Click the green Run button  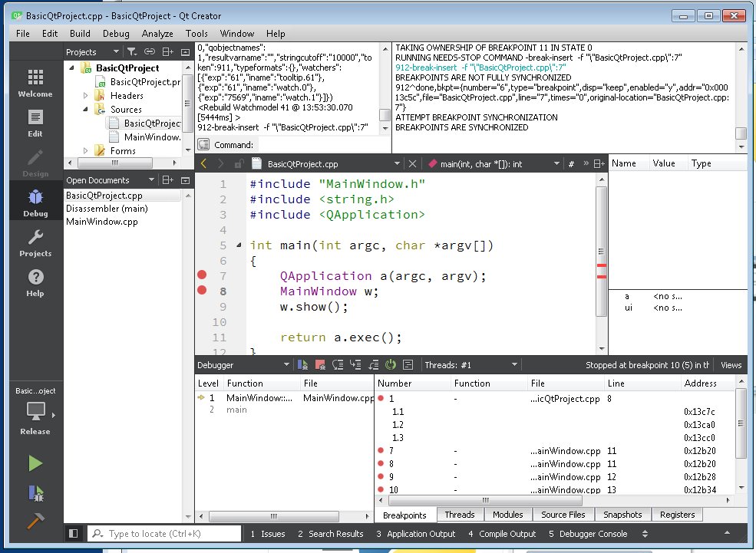pos(35,463)
